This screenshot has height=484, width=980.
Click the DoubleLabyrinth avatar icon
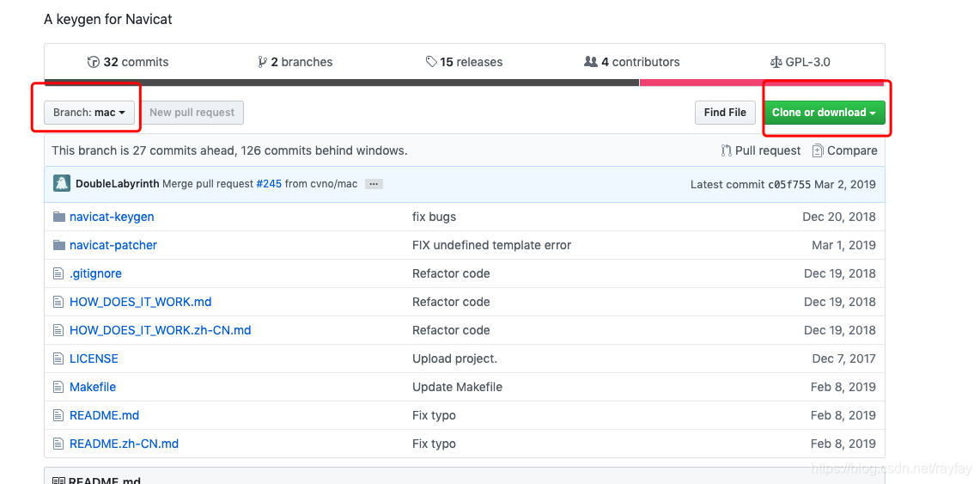click(x=62, y=183)
